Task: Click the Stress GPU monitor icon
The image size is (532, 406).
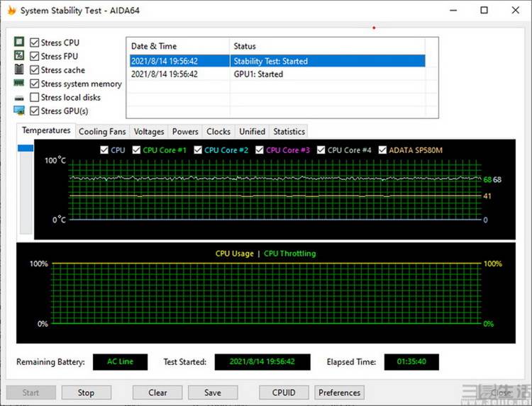Action: pos(19,111)
